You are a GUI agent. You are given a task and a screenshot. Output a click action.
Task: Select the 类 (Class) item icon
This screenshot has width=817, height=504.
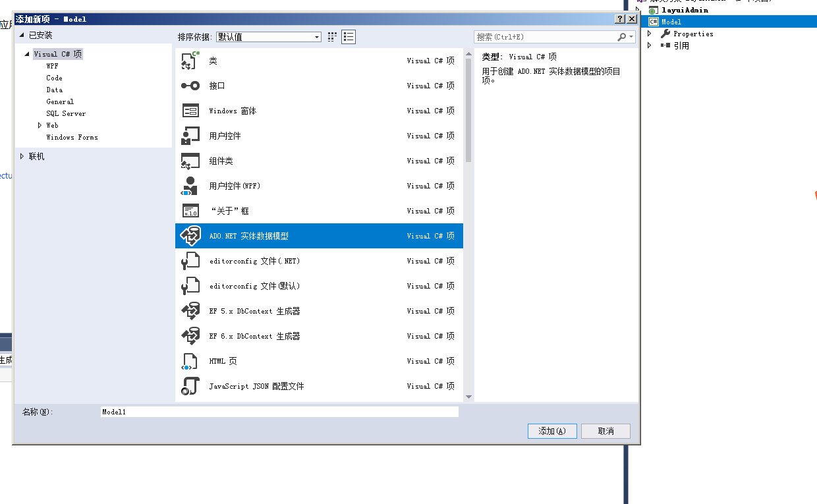click(190, 61)
